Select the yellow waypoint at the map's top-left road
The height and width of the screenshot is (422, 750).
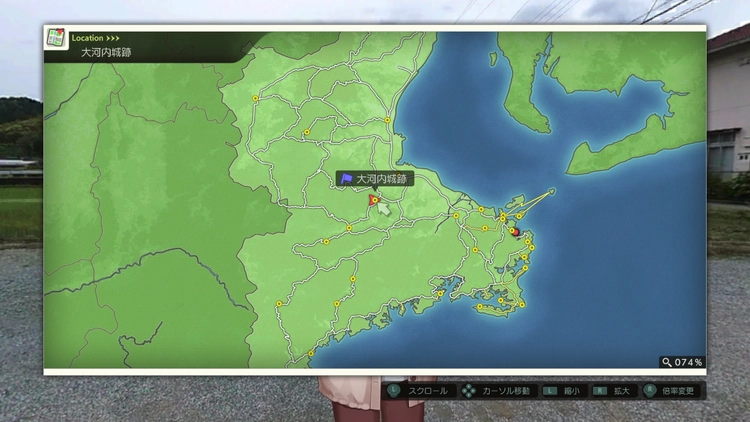coord(255,98)
